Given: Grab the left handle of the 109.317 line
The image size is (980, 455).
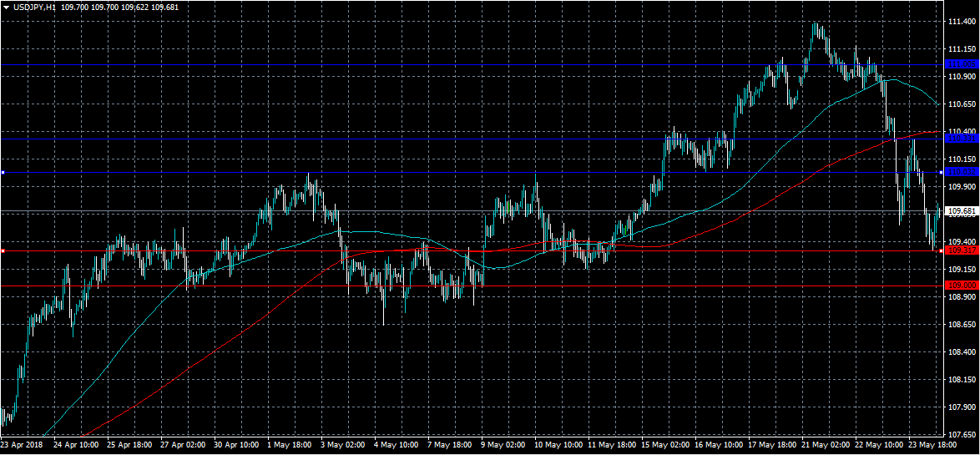Looking at the screenshot, I should pyautogui.click(x=3, y=250).
